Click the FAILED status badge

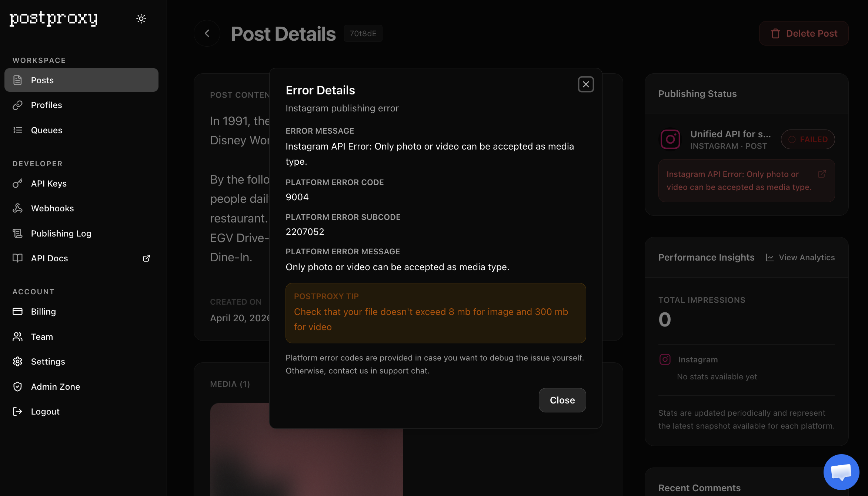[808, 140]
